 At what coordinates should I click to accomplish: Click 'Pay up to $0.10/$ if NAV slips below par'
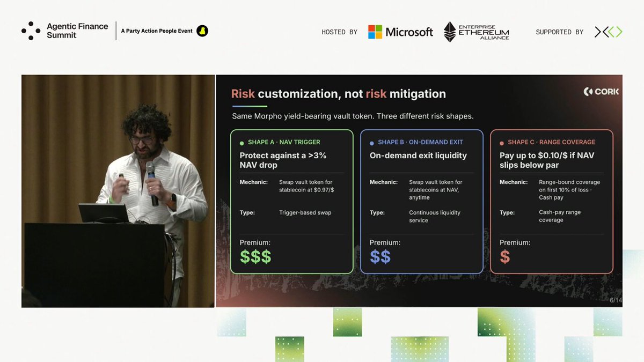547,160
